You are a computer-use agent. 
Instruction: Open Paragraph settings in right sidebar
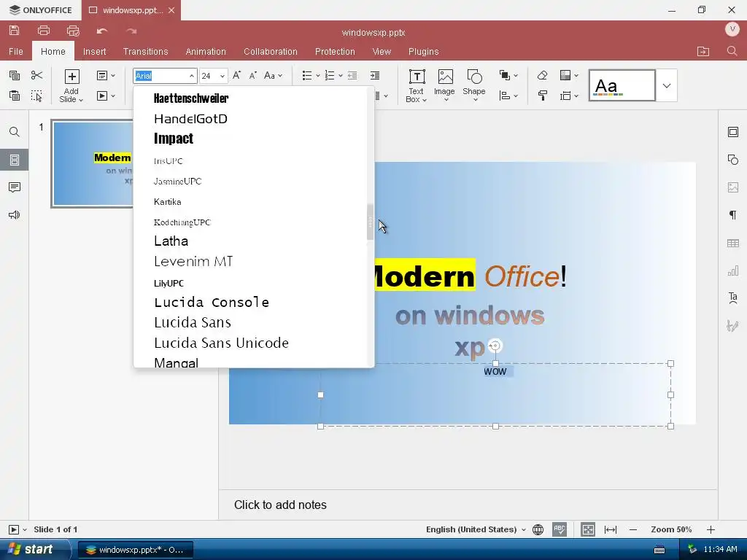pos(732,215)
